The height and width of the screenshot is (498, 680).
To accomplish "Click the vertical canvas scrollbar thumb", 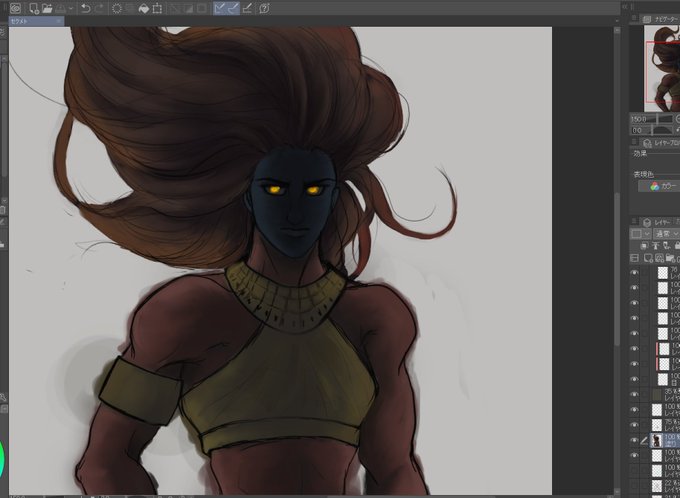I will [617, 269].
